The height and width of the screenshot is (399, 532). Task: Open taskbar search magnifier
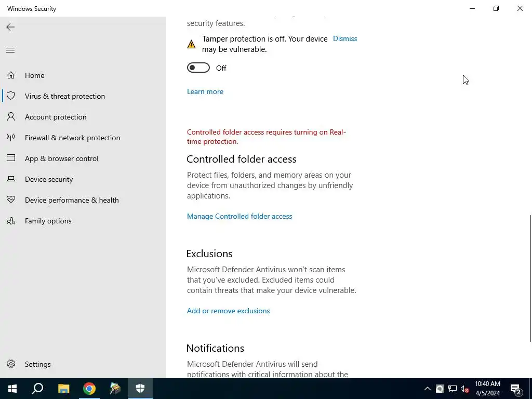37,389
